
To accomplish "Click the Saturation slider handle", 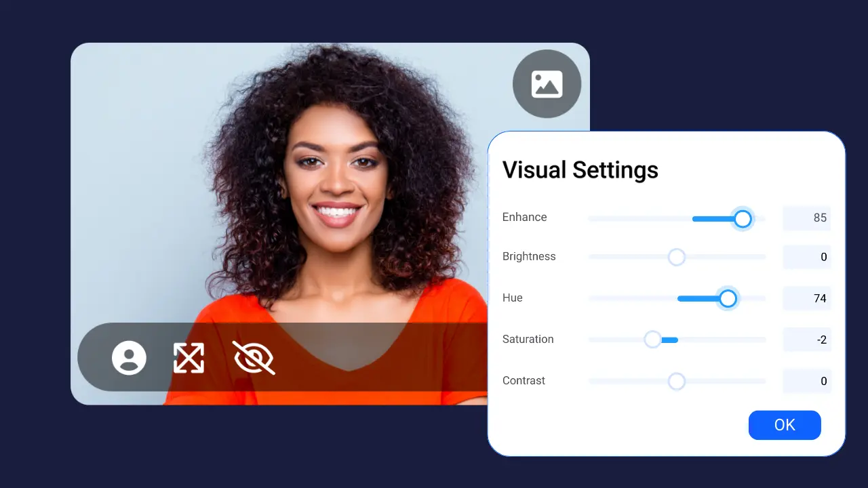I will [x=652, y=340].
